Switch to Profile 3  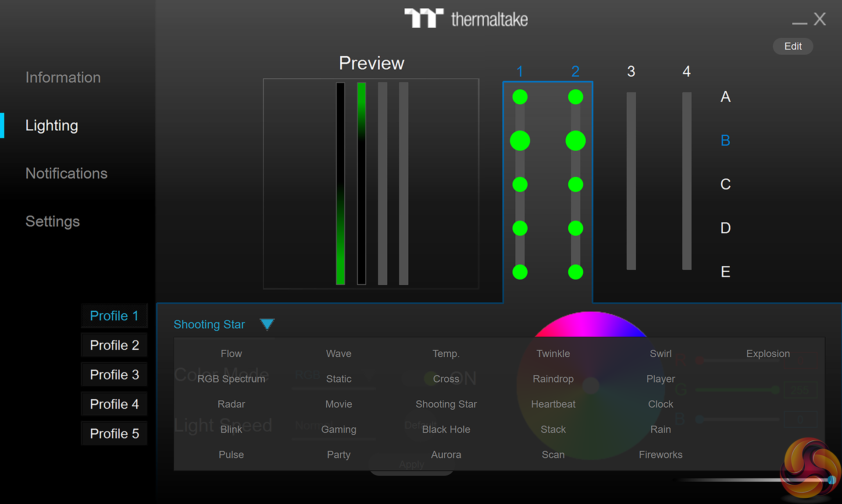tap(114, 375)
